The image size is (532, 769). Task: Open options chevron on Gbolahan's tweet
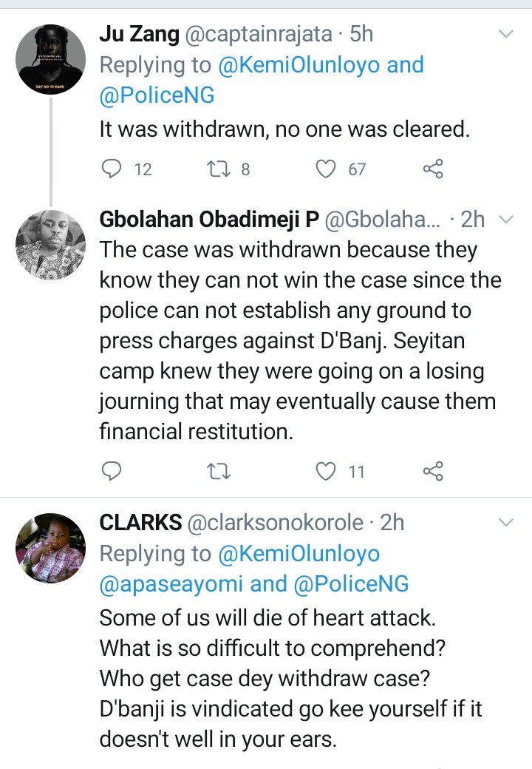506,219
